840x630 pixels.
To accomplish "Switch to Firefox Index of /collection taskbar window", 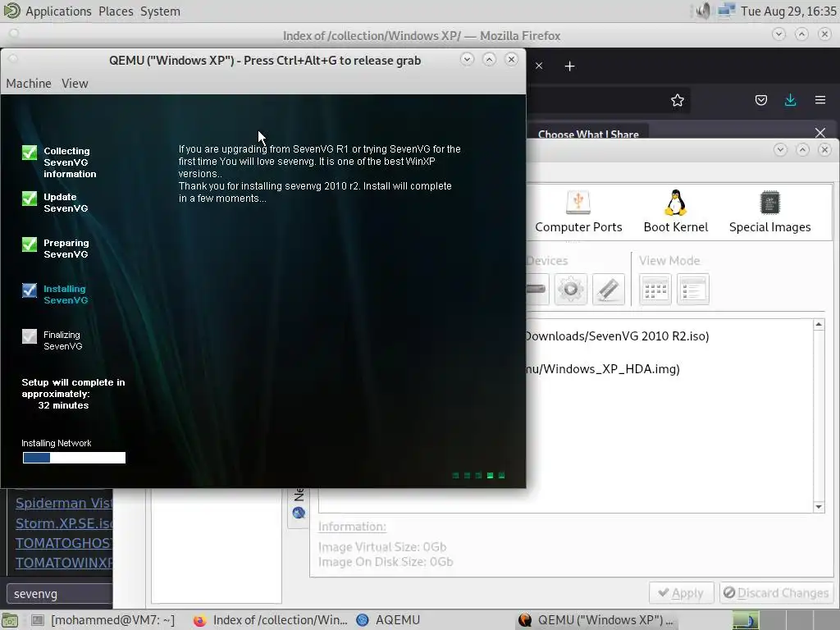I will point(271,620).
